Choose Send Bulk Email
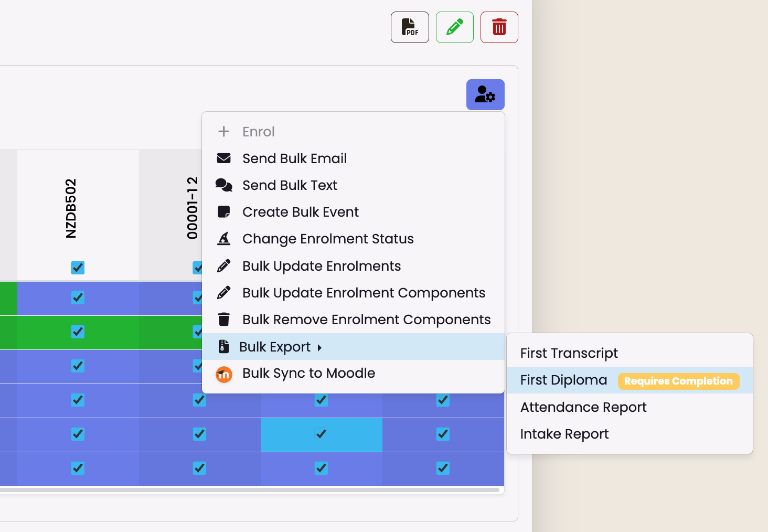Viewport: 768px width, 532px height. [353, 158]
